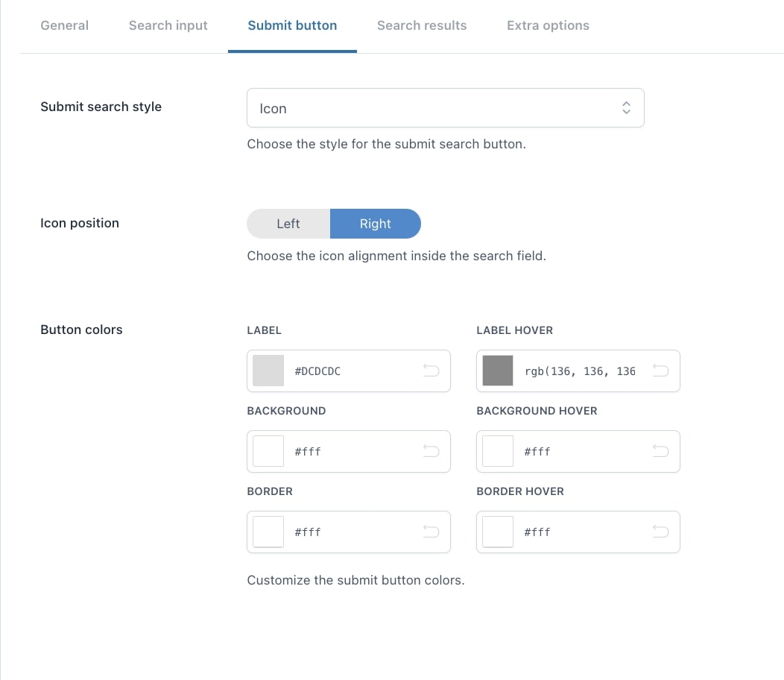The width and height of the screenshot is (784, 680).
Task: Open the Border Hover color swatch
Action: tap(498, 532)
